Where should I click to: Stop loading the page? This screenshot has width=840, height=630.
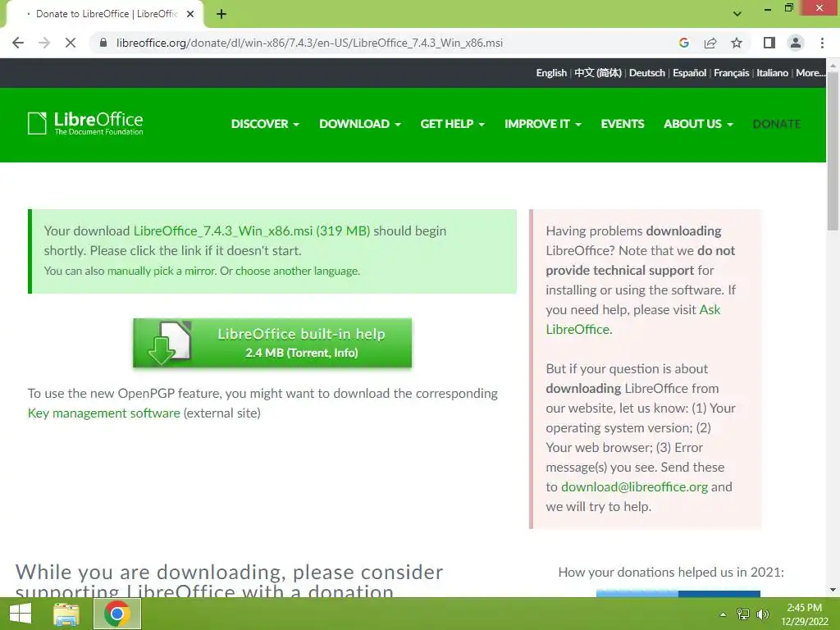click(71, 43)
